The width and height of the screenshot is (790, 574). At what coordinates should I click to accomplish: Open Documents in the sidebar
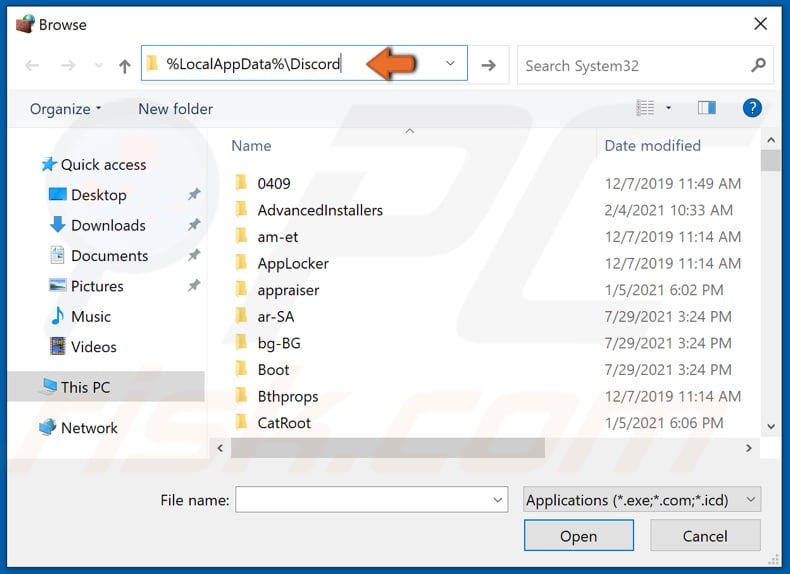(x=109, y=256)
